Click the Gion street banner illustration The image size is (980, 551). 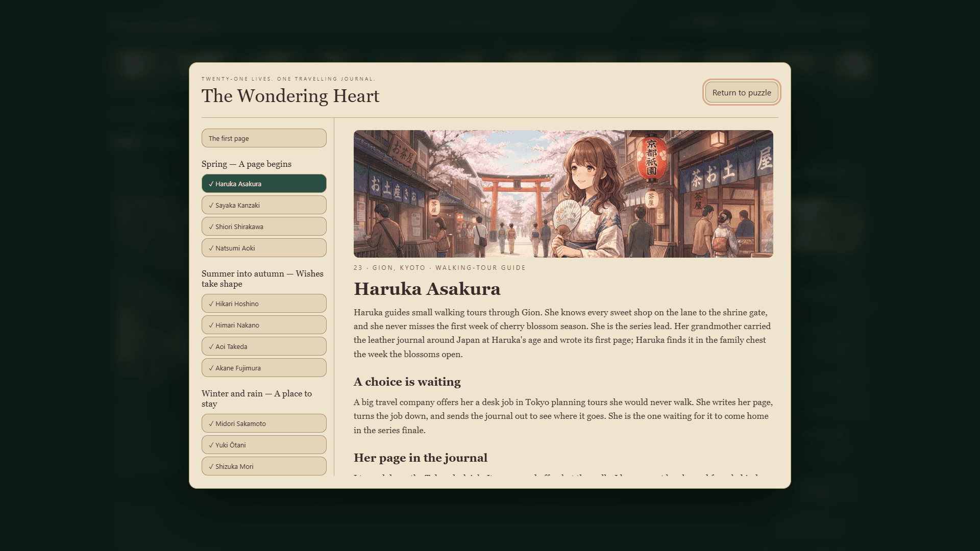click(x=563, y=194)
